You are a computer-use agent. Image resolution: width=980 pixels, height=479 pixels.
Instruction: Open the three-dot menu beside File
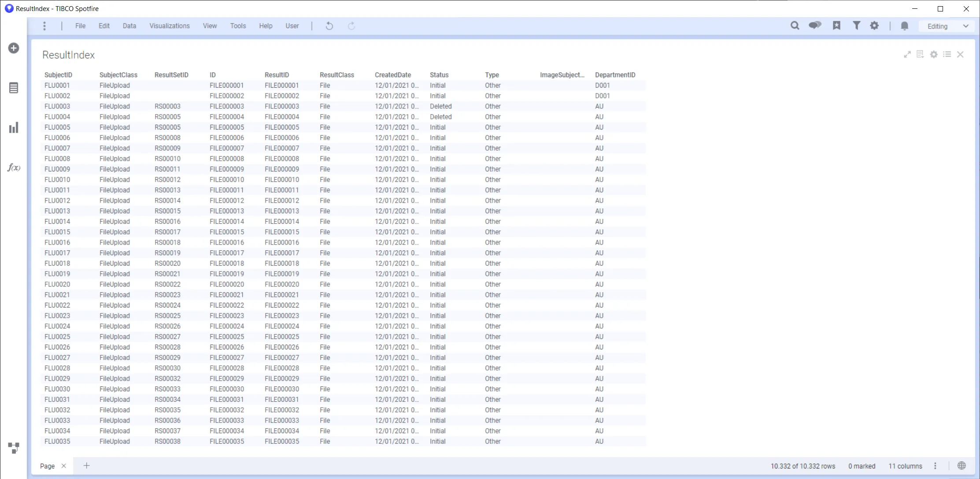coord(44,26)
